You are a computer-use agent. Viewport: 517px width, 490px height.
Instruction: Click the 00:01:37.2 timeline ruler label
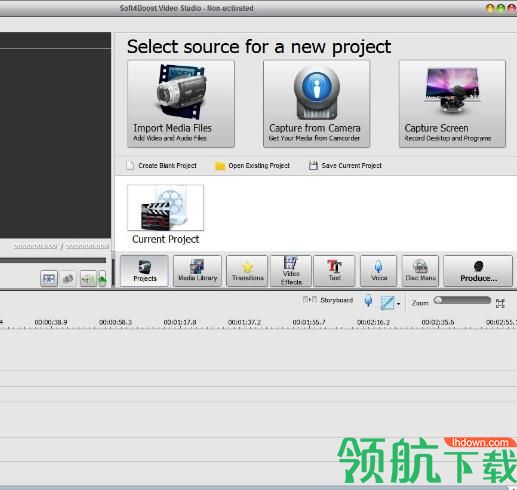pos(244,322)
